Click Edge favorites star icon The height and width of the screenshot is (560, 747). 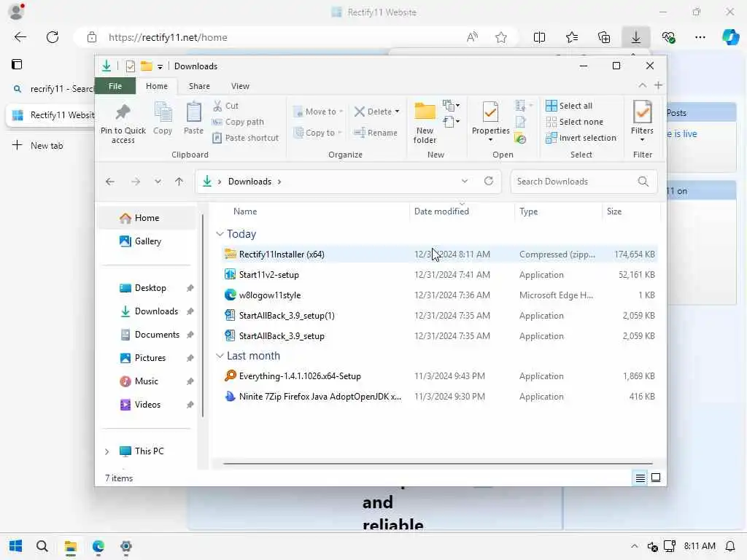(x=500, y=37)
